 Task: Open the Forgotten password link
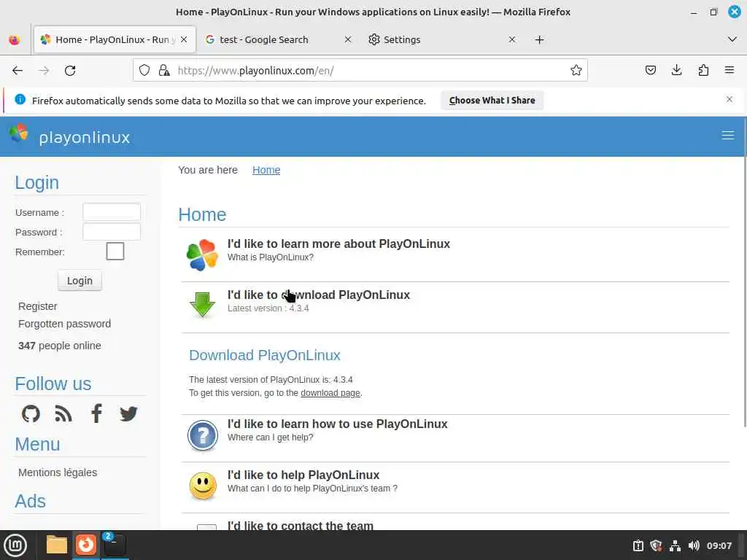coord(64,324)
